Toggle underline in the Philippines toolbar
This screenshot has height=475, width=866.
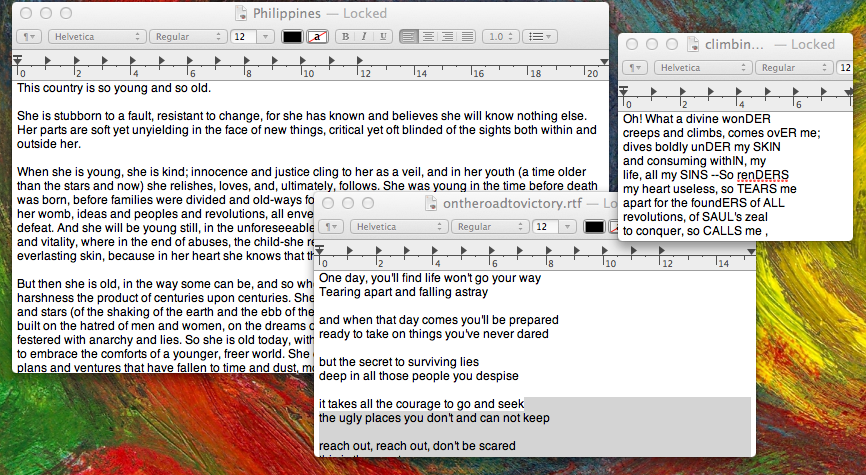point(382,37)
